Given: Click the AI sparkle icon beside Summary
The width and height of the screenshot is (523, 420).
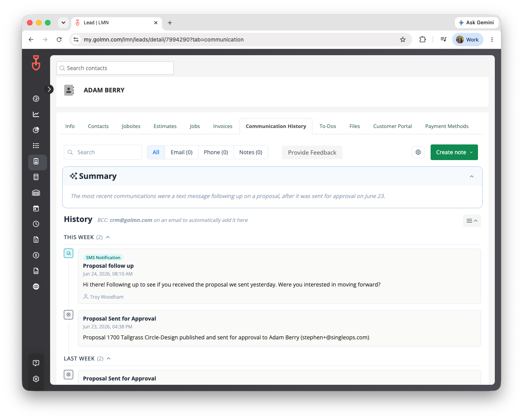Looking at the screenshot, I should 74,176.
